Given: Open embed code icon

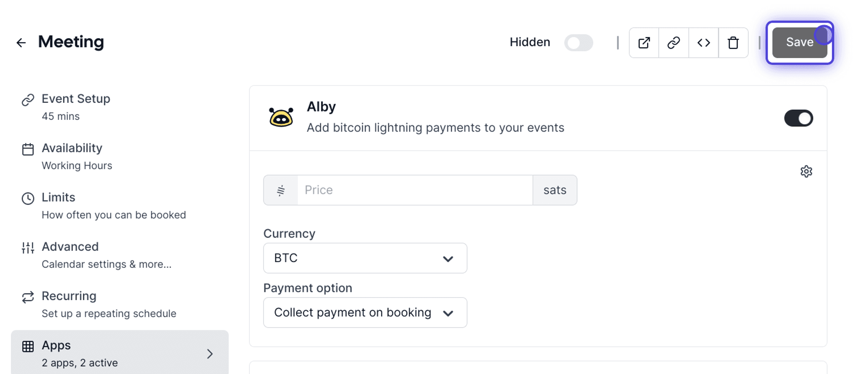Looking at the screenshot, I should click(x=704, y=43).
